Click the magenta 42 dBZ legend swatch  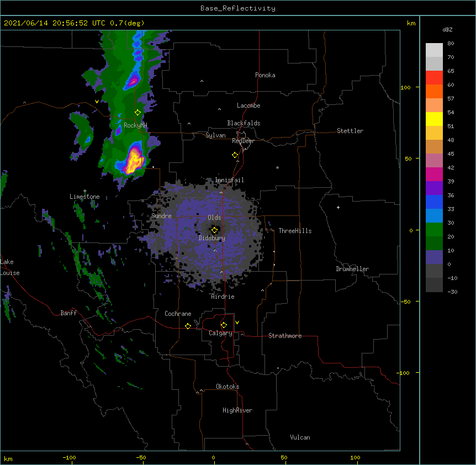pyautogui.click(x=434, y=174)
